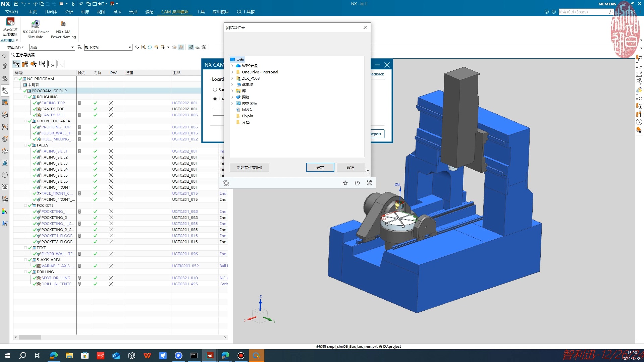Switch to Machine Tool View icon
The image size is (644, 362).
tap(25, 64)
